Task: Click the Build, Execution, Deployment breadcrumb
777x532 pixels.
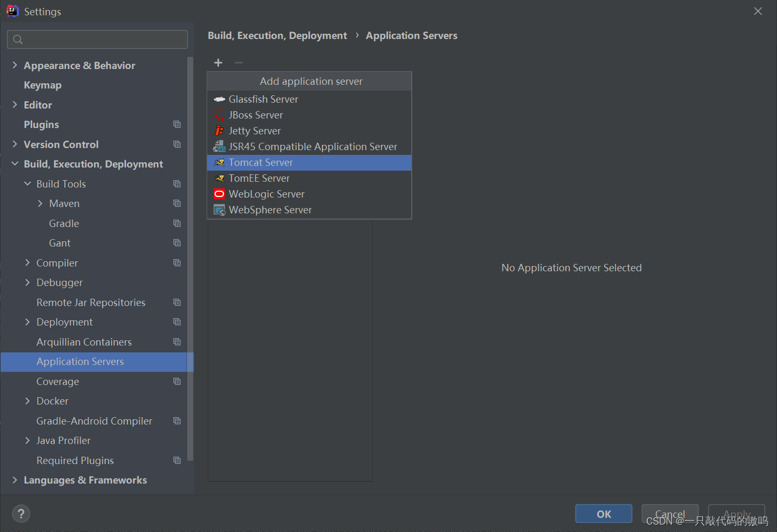Action: point(277,35)
